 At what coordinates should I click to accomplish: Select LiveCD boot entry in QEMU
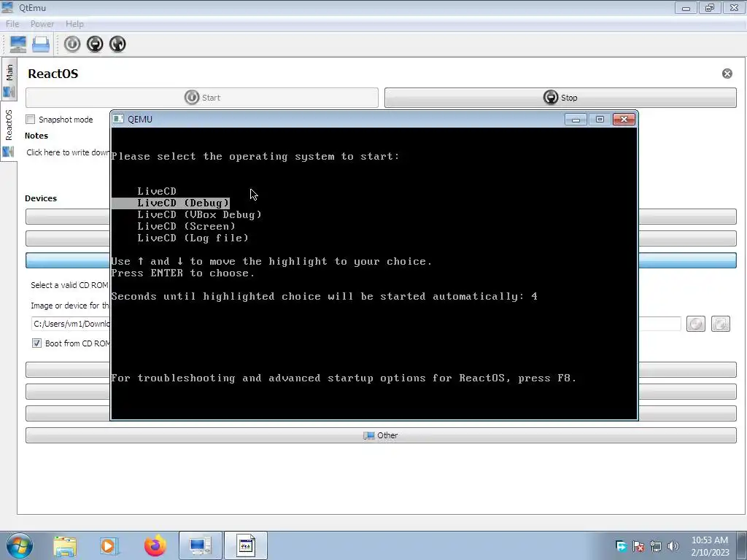157,191
